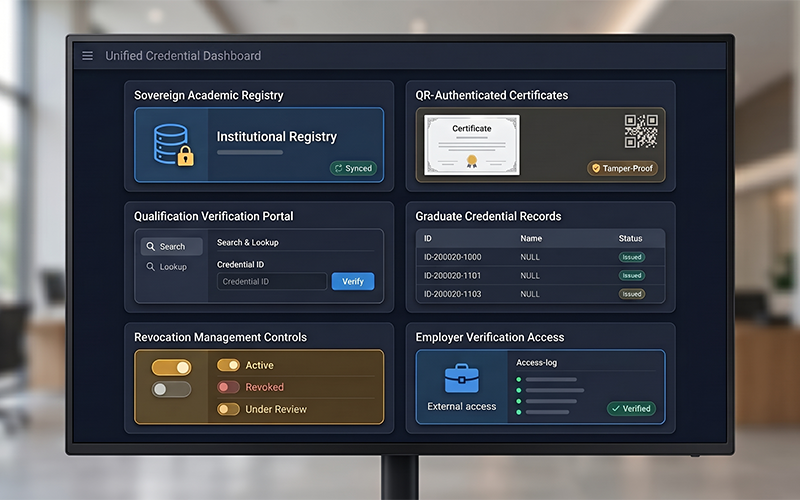
Task: Click the Institutional Registry database lock icon
Action: point(173,145)
